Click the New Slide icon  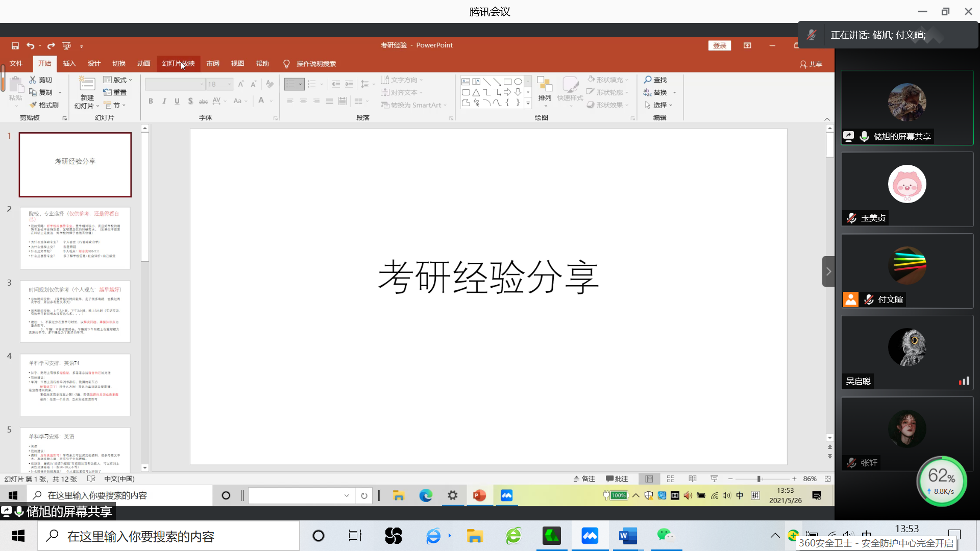pos(87,85)
